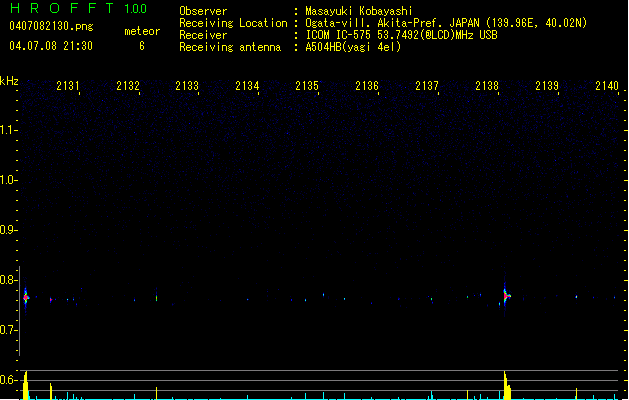Screen dimensions: 629x400
Task: Click the 2138 time axis marker
Action: 487,86
